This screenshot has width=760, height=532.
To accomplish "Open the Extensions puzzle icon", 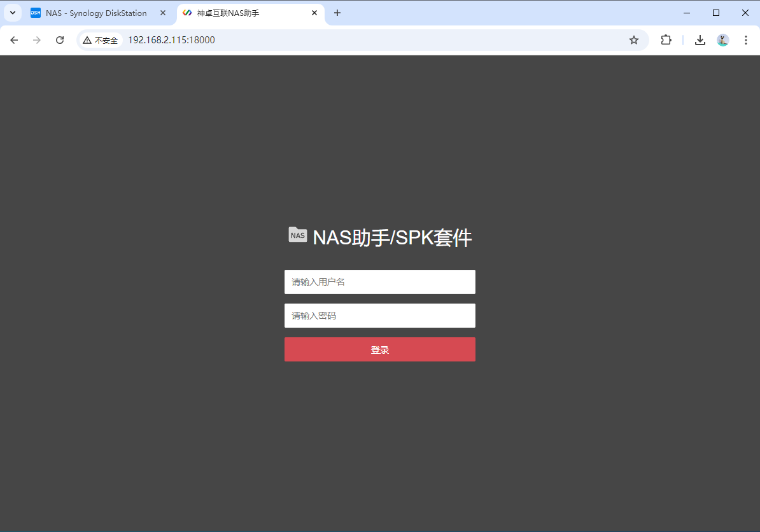I will tap(666, 40).
